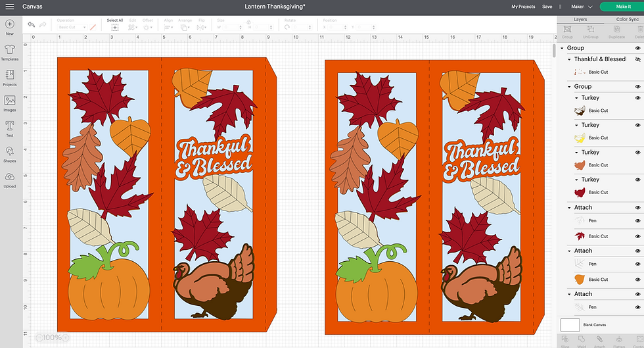
Task: Hide the yellow Turkey layer
Action: coord(638,125)
